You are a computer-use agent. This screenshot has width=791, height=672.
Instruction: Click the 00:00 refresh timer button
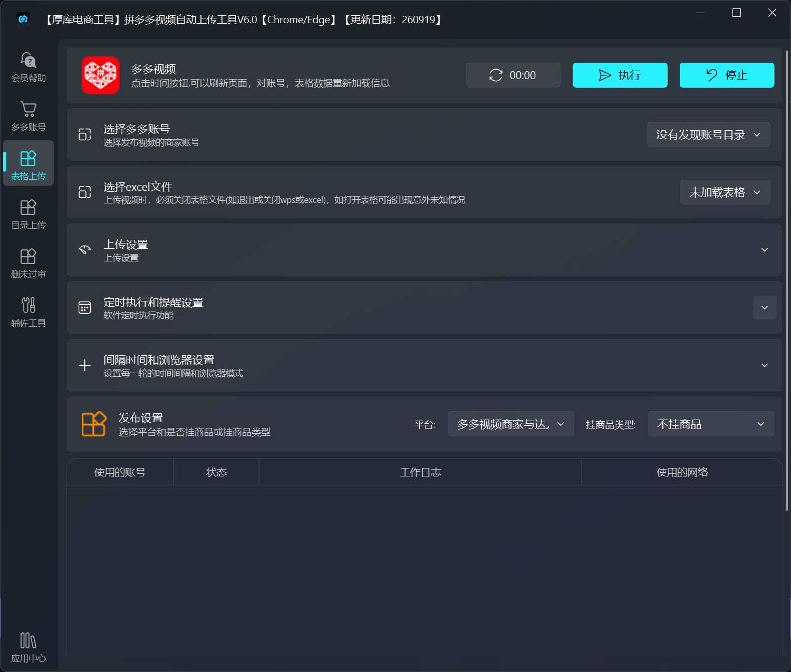513,75
